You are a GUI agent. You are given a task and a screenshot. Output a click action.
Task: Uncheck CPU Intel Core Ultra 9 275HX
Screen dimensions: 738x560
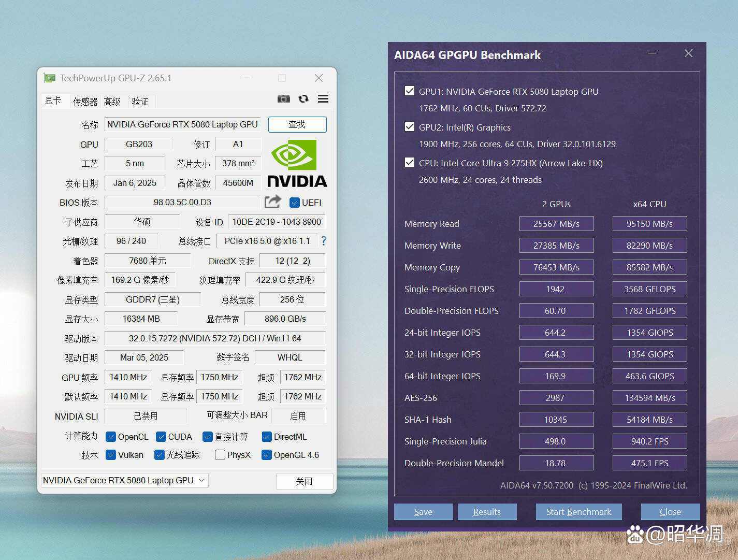click(410, 163)
